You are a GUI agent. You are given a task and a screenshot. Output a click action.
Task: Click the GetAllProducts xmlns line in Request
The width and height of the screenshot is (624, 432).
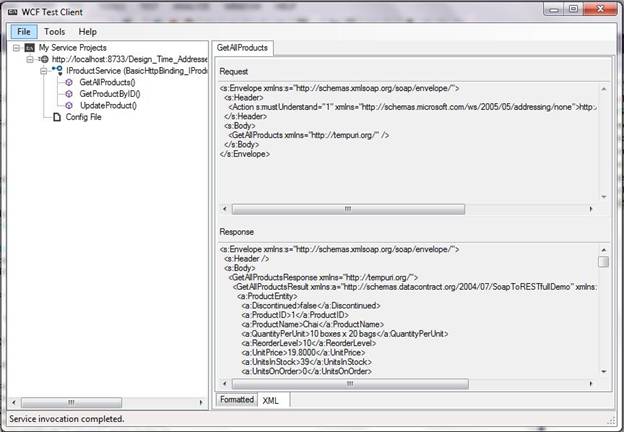309,135
